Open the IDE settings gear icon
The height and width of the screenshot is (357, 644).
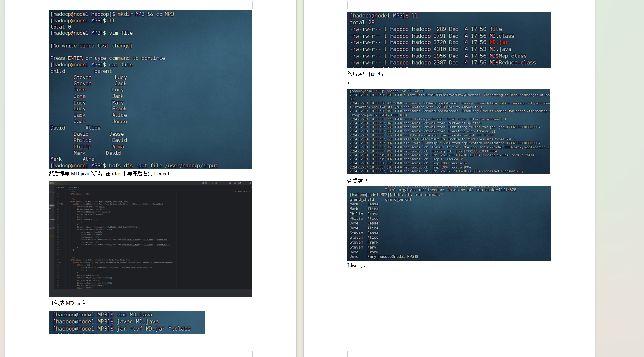(x=239, y=183)
